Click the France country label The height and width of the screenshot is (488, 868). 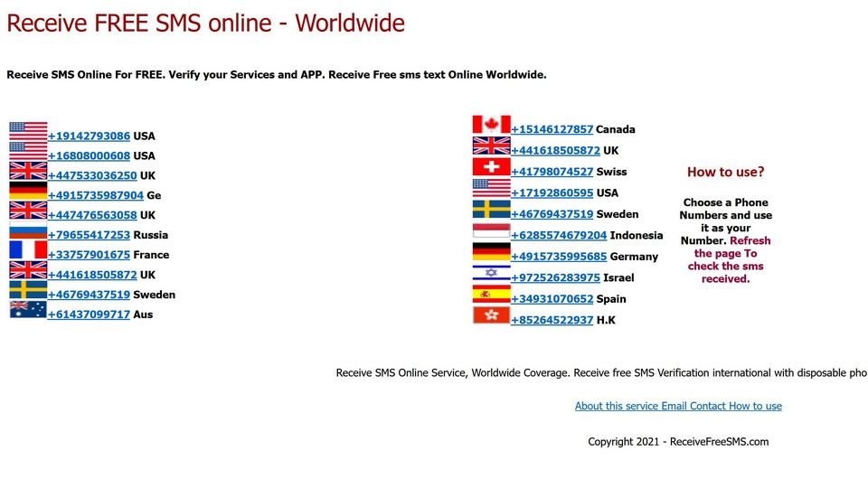pos(151,255)
